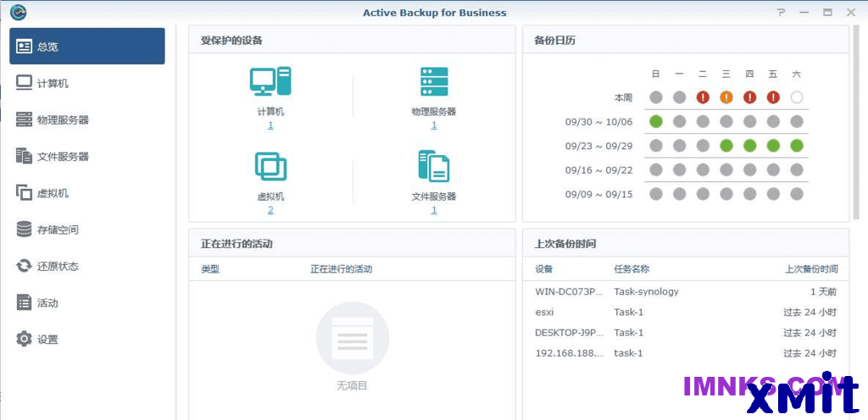868x420 pixels.
Task: Select 文件服务器 in the sidebar
Action: click(87, 157)
